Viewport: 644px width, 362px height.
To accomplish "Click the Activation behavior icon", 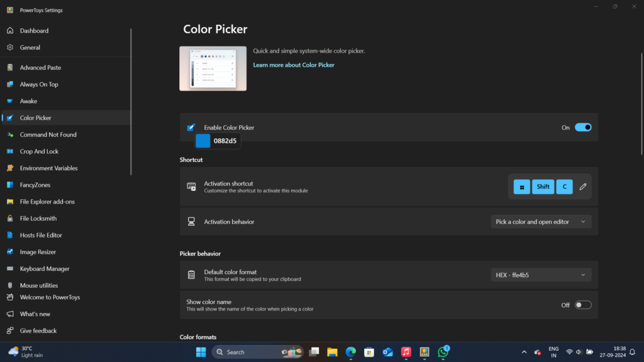I will click(191, 222).
